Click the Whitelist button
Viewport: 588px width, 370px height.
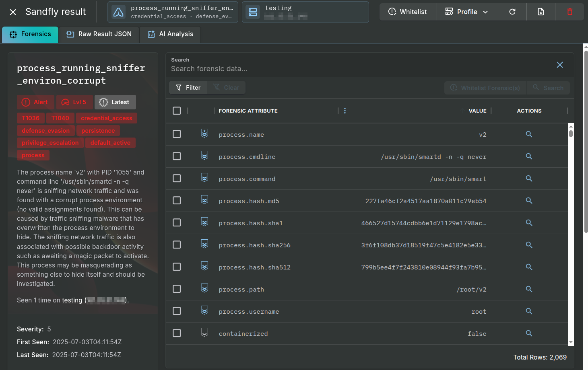pyautogui.click(x=408, y=12)
